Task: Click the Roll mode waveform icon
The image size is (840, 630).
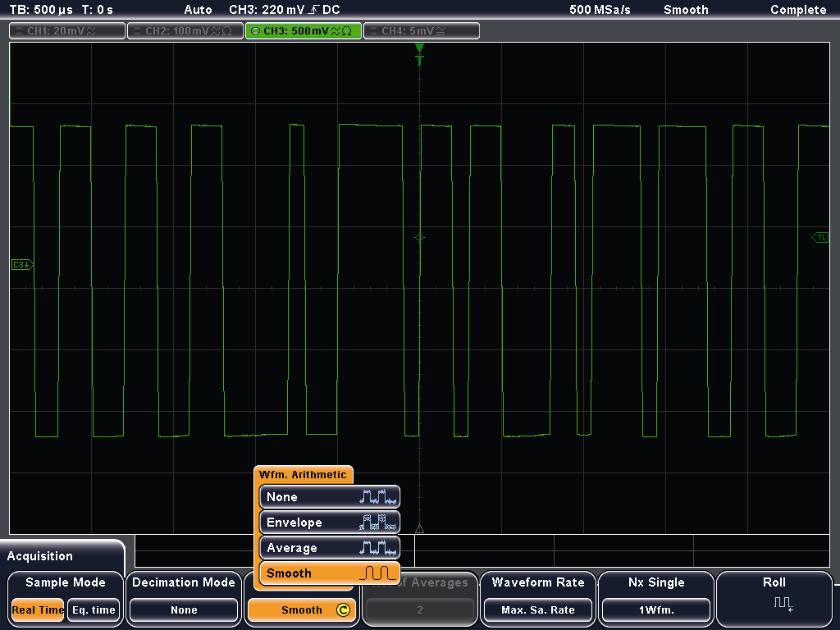Action: tap(783, 604)
